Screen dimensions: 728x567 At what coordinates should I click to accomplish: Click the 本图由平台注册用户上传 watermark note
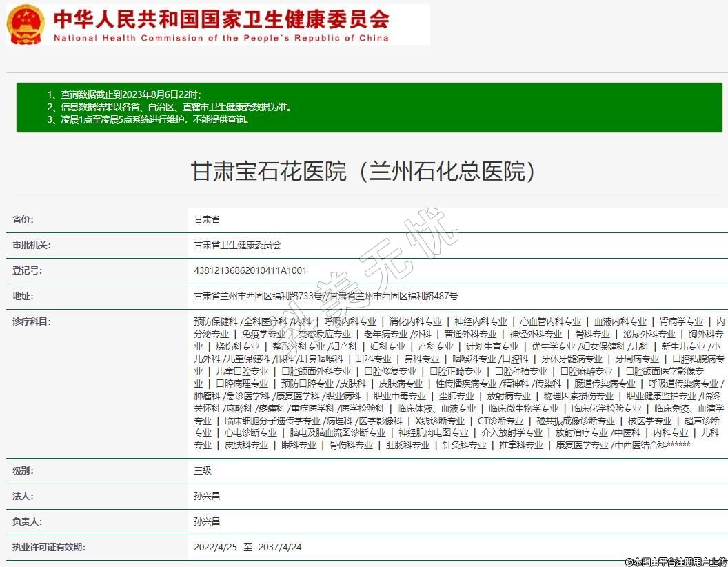pyautogui.click(x=676, y=561)
